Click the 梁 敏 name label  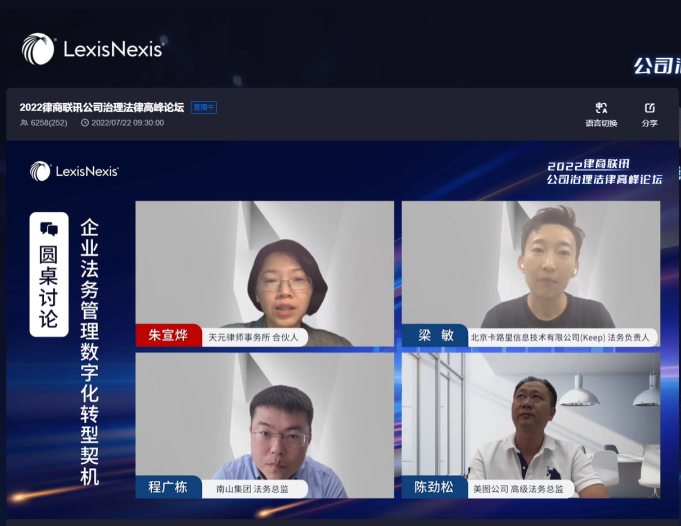click(x=435, y=335)
